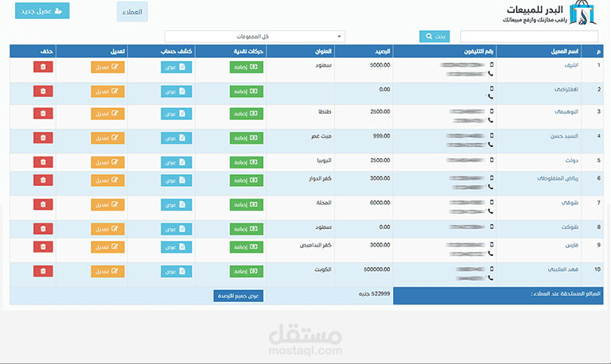Delete customer فارس via trash icon

coord(43,247)
